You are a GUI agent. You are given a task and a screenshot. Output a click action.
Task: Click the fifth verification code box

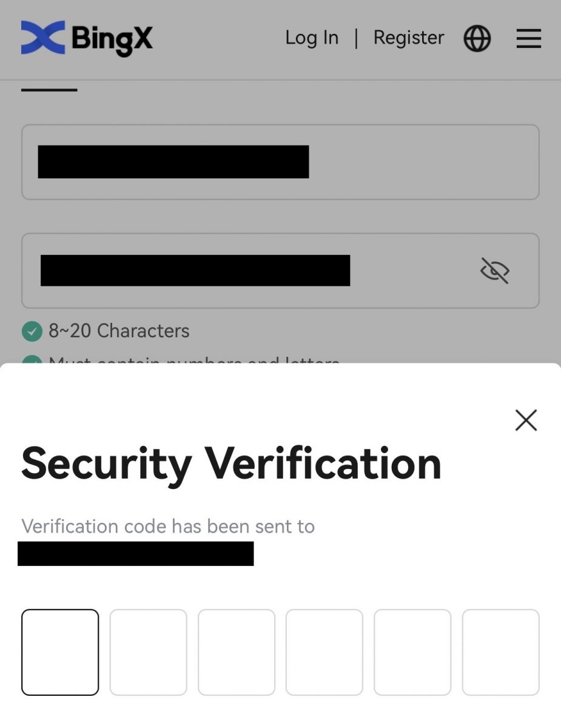(412, 652)
